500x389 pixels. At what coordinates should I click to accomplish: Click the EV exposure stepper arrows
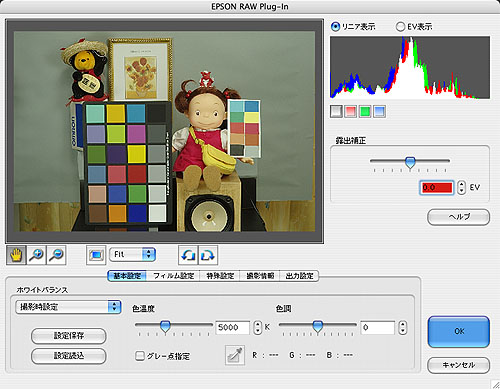tap(461, 187)
